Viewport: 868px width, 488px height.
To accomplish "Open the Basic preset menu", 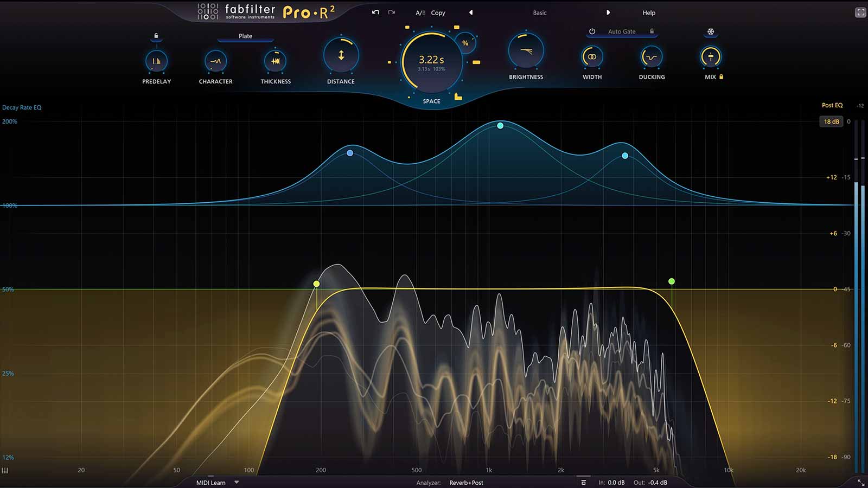I will pyautogui.click(x=539, y=12).
